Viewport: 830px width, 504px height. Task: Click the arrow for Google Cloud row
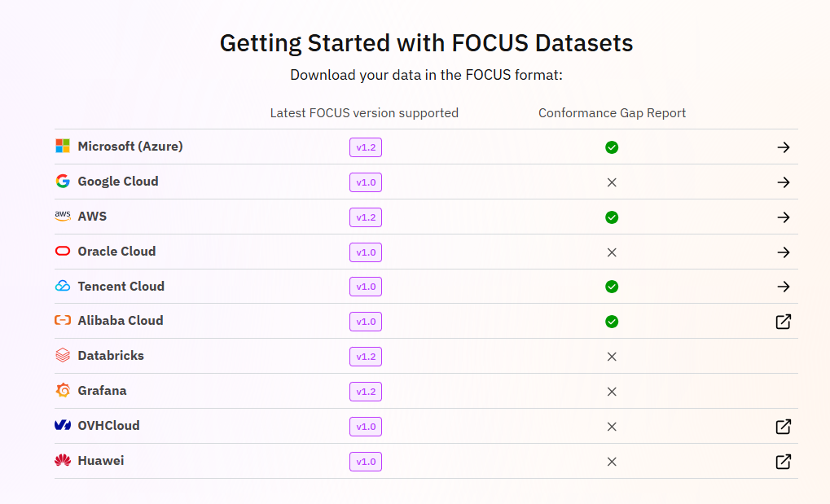click(784, 182)
